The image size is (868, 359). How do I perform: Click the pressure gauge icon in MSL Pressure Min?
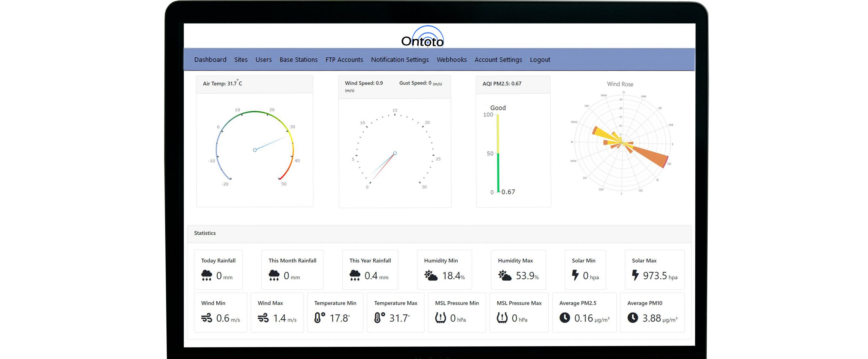pyautogui.click(x=440, y=318)
